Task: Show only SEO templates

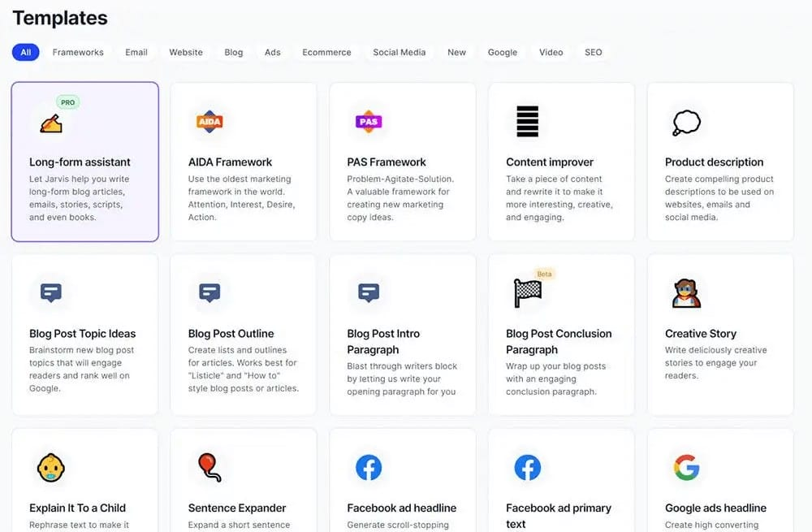Action: coord(594,52)
